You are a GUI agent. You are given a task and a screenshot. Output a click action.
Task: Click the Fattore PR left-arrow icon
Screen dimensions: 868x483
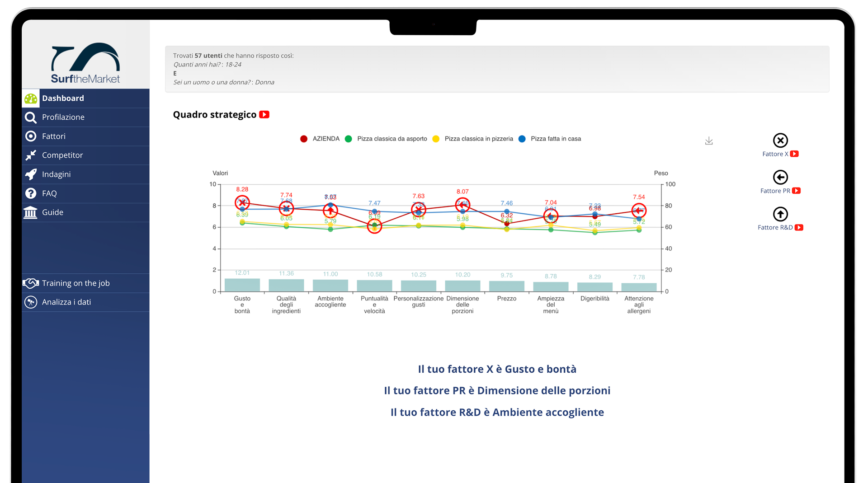[x=780, y=177]
